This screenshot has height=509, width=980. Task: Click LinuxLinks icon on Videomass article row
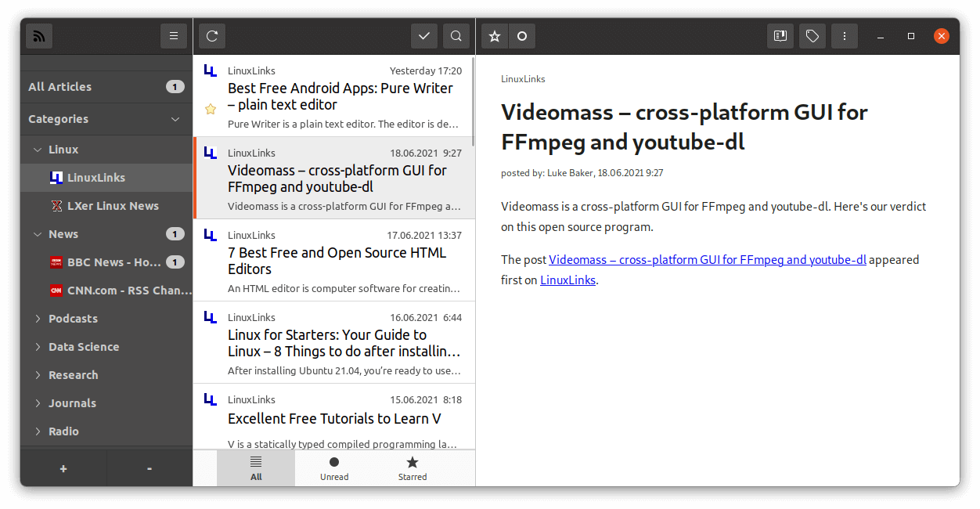pos(210,153)
